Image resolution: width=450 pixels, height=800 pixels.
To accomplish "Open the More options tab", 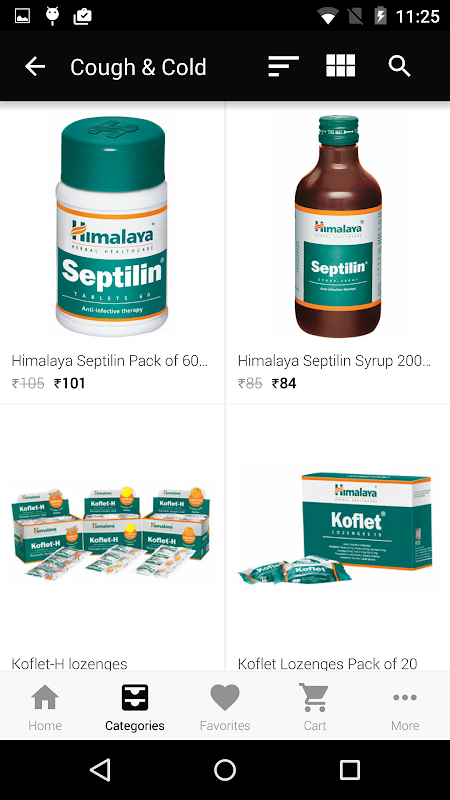I will coord(405,707).
